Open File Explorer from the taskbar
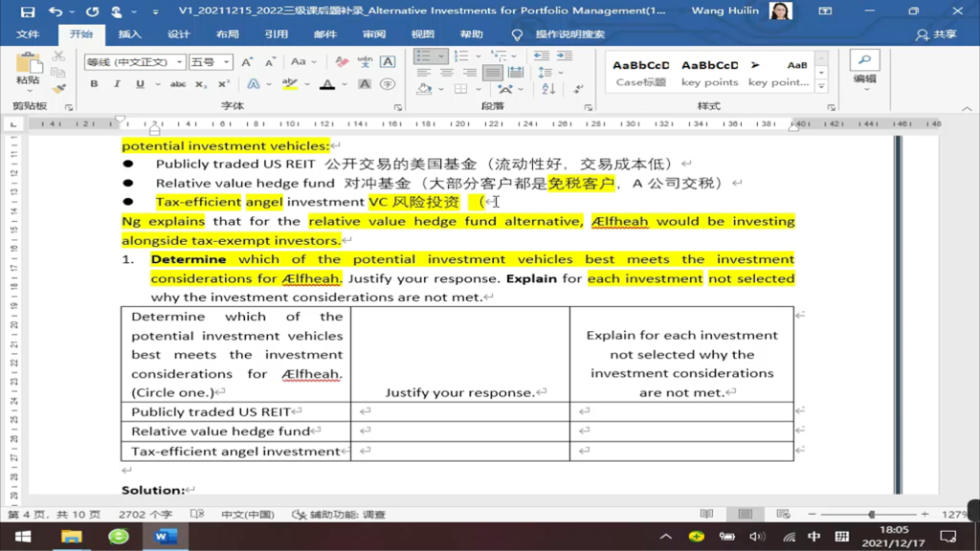 pyautogui.click(x=72, y=537)
